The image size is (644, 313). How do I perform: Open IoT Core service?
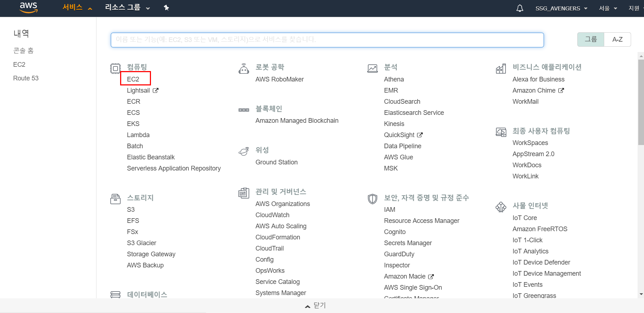[x=525, y=218]
